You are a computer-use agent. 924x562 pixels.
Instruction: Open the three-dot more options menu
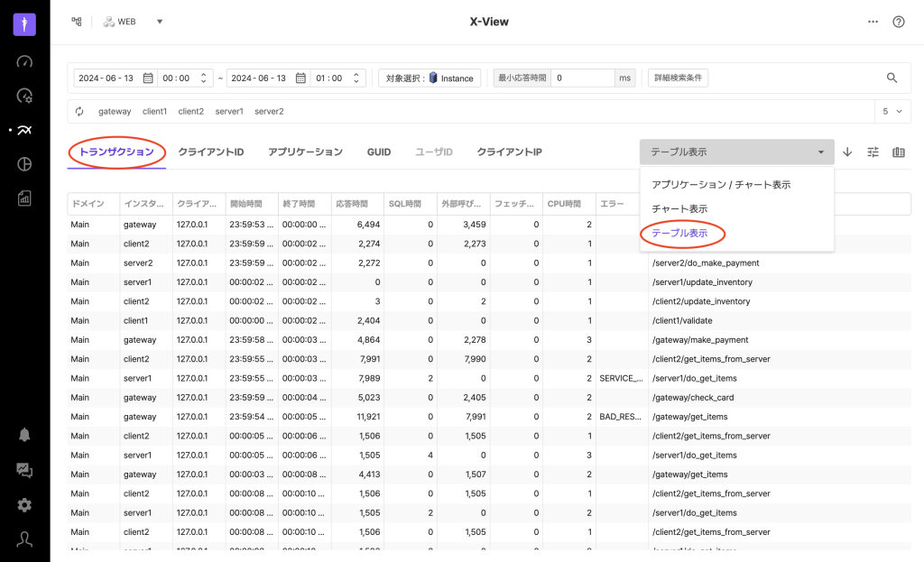point(873,22)
